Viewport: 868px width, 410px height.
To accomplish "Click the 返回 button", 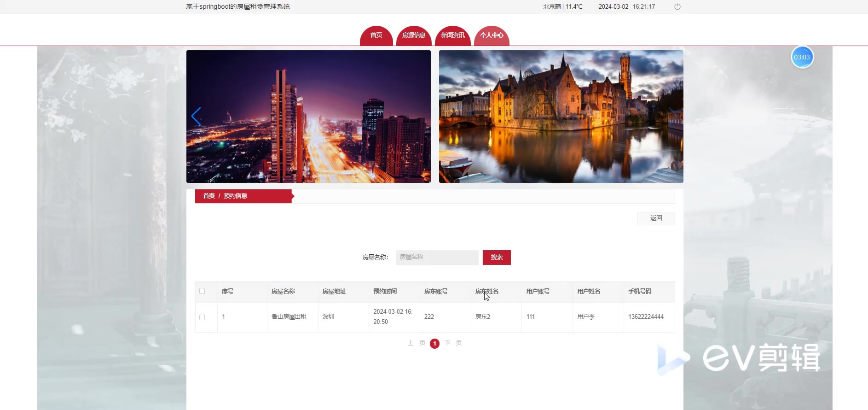I will 656,218.
